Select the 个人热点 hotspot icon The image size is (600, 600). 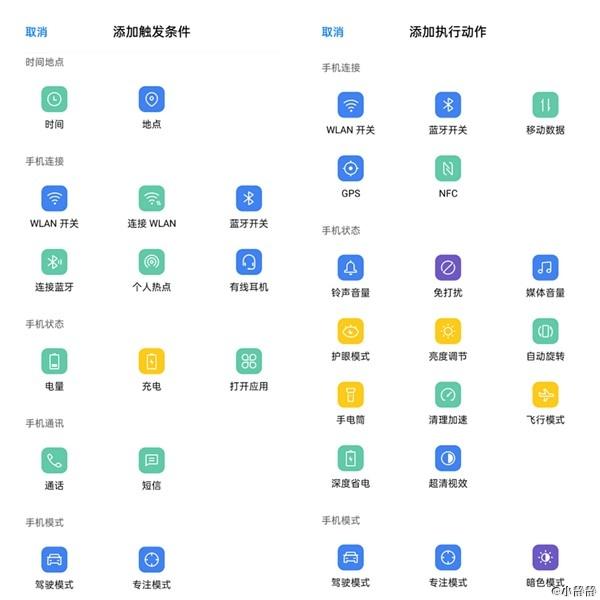tap(152, 262)
